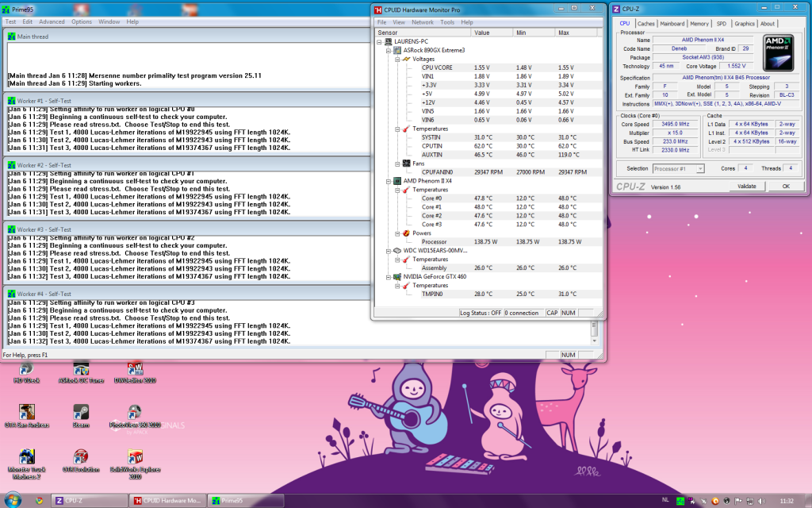Open the File menu in Hardware Monitor

pyautogui.click(x=381, y=22)
